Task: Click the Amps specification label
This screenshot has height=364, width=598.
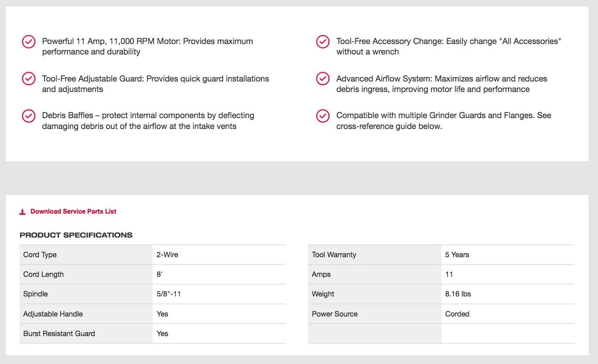Action: [321, 274]
